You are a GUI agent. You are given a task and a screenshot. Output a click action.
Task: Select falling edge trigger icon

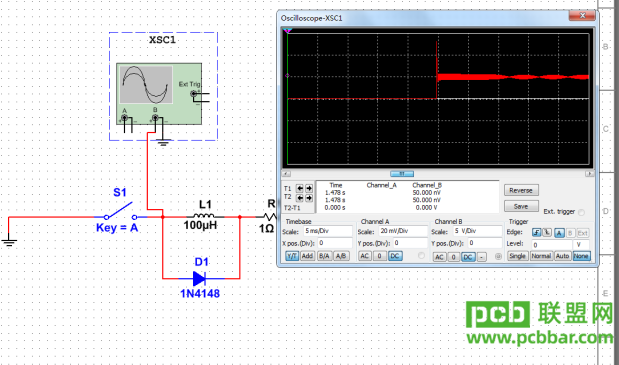click(547, 232)
